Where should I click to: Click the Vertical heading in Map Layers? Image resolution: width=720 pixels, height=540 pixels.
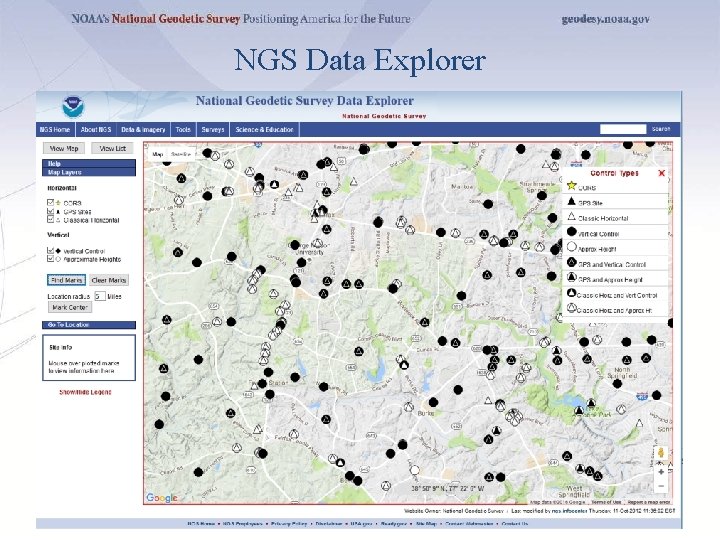pyautogui.click(x=58, y=235)
